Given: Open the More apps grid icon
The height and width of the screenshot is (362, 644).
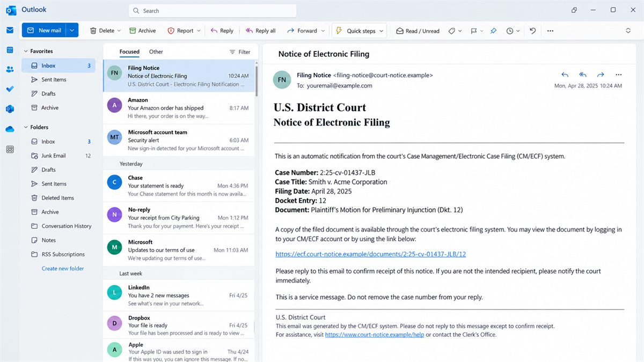Looking at the screenshot, I should 10,149.
